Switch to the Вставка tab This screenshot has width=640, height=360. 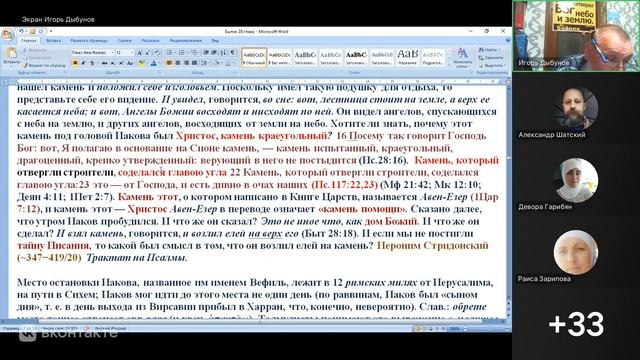53,40
